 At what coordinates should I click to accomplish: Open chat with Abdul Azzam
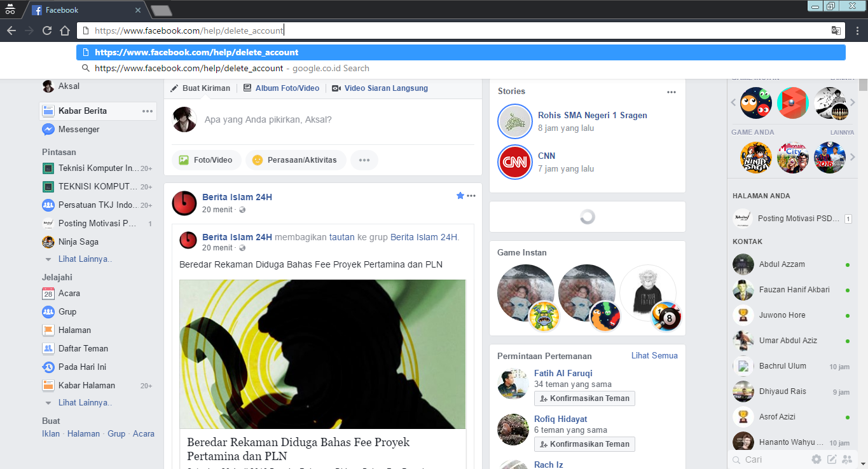(793, 264)
